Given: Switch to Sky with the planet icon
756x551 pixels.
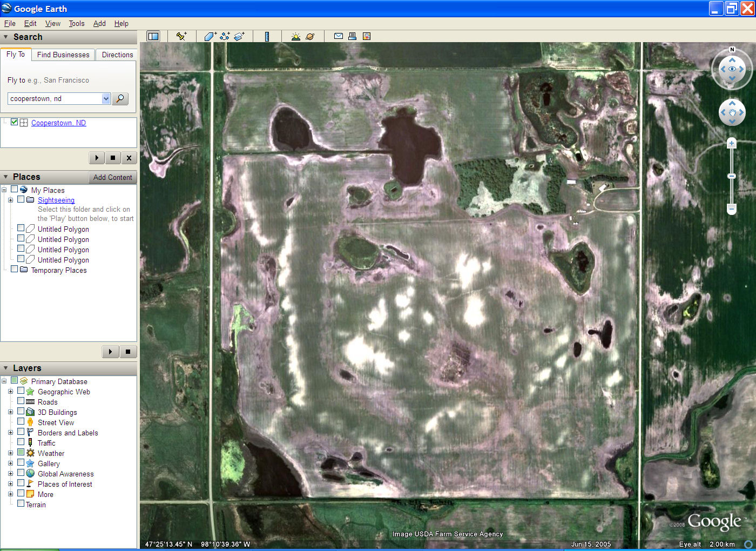Looking at the screenshot, I should click(310, 36).
